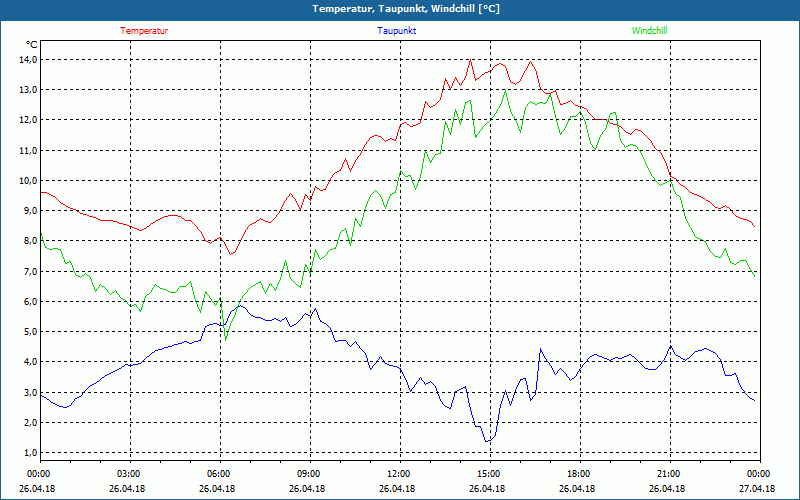Click the 06:00 time label
This screenshot has width=800, height=500.
coord(220,474)
